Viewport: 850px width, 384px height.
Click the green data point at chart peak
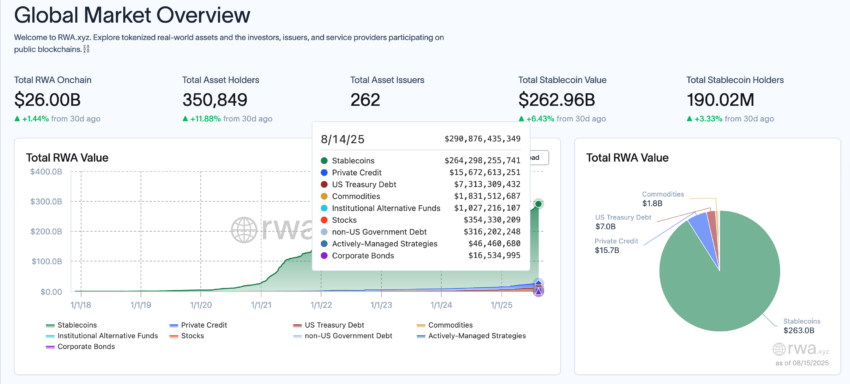(538, 204)
